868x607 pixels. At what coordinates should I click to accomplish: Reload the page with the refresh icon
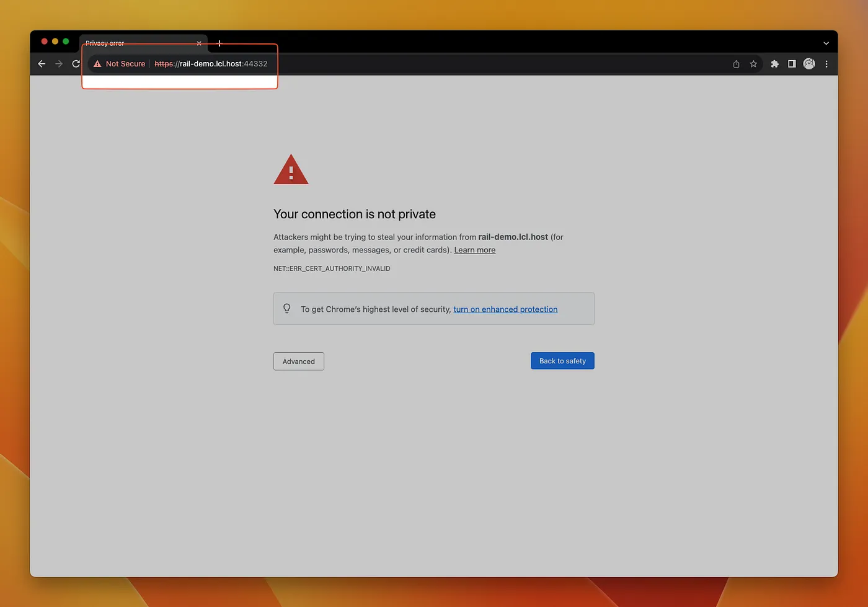coord(76,63)
